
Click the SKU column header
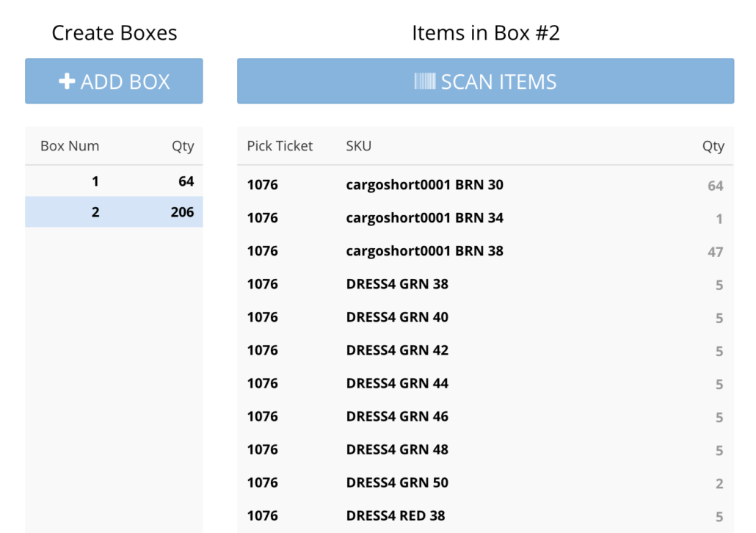[x=358, y=146]
